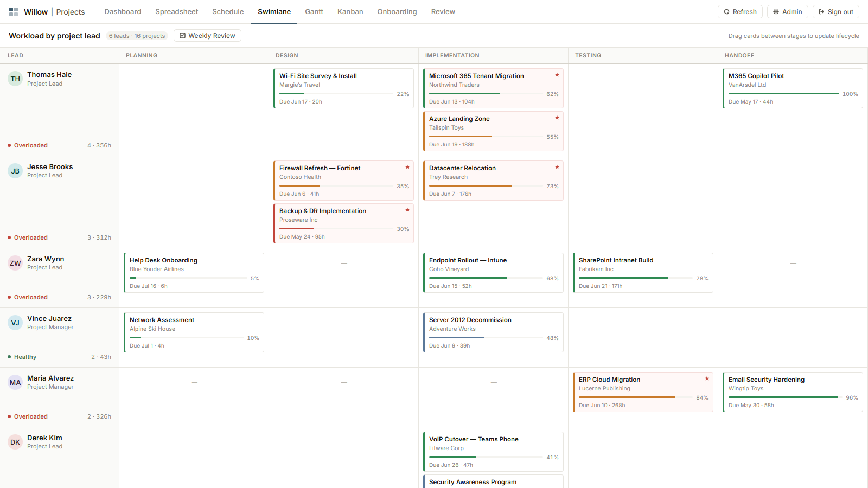868x488 pixels.
Task: Click the Trey Research client name
Action: coord(448,177)
